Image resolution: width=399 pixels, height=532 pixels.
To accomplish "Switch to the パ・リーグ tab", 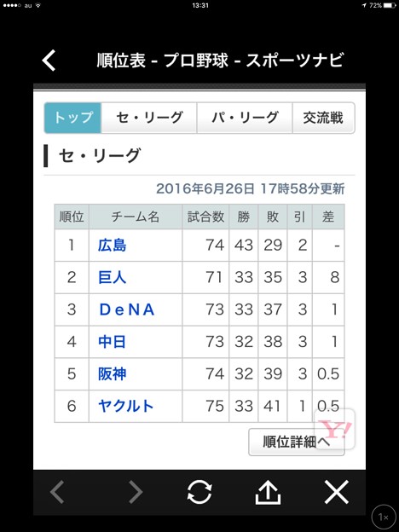I will pos(245,118).
